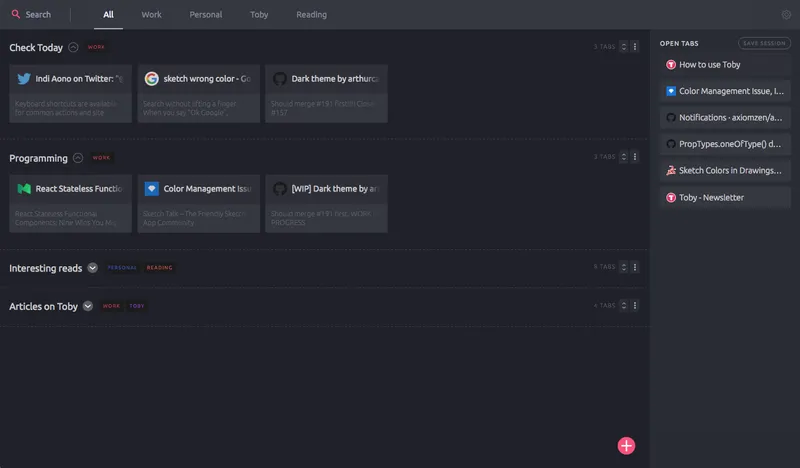Click reorder arrows for Articles on Toby
800x468 pixels.
[623, 306]
